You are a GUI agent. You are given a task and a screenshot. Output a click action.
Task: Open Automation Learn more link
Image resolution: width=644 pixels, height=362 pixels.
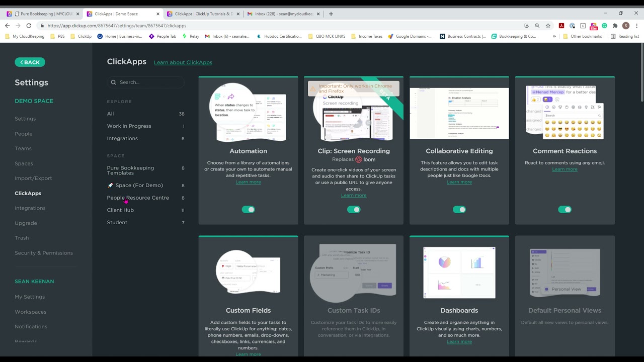click(x=248, y=182)
